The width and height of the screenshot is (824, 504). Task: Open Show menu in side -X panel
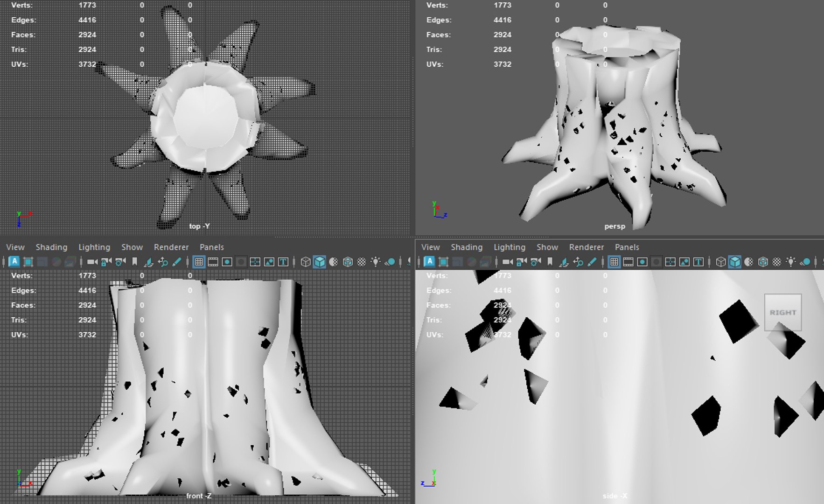pos(547,247)
